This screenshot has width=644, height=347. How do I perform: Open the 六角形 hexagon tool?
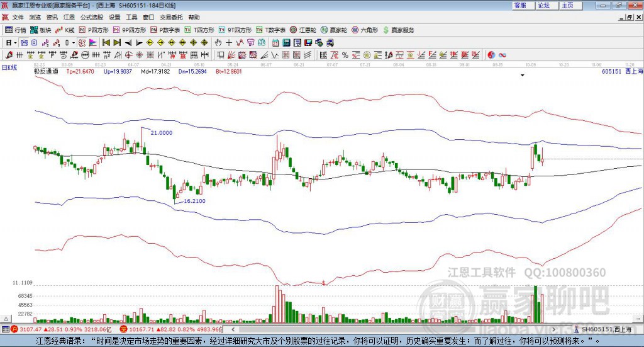pos(365,30)
